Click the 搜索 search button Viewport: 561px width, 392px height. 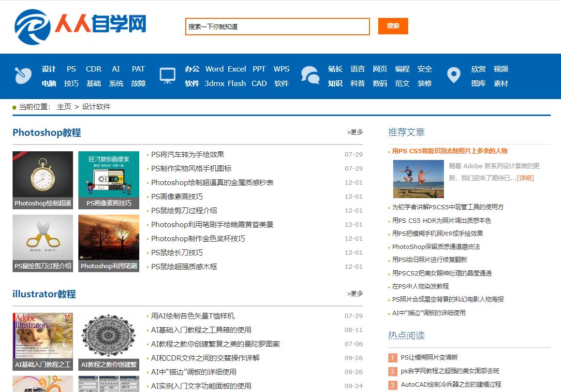tap(393, 26)
